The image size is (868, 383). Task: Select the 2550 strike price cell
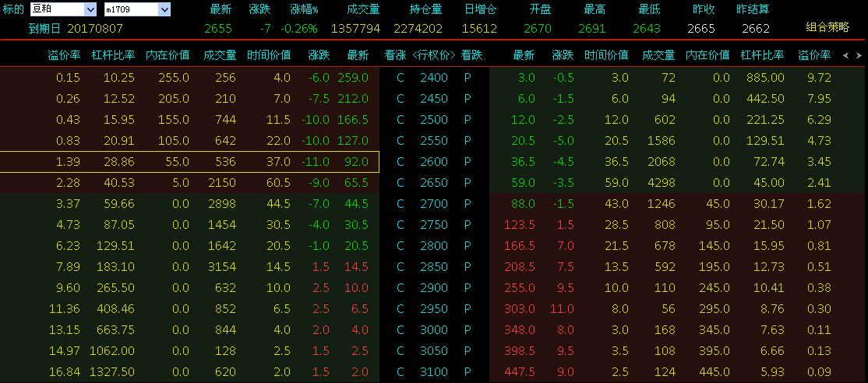[x=434, y=141]
